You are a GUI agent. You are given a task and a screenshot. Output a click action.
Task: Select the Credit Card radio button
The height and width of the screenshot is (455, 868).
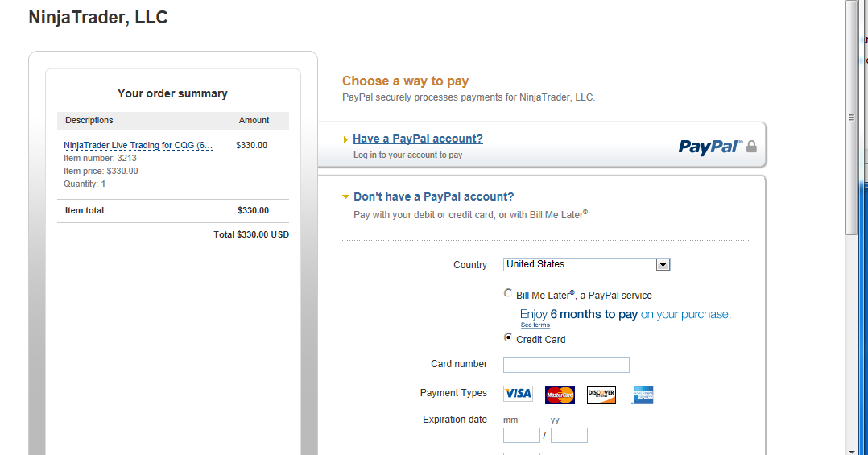coord(508,338)
